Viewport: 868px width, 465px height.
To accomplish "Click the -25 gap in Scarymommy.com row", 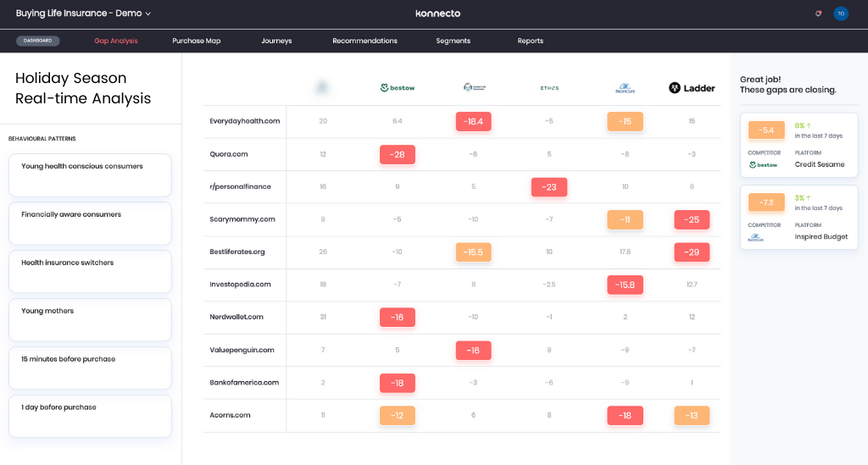I will coord(692,219).
